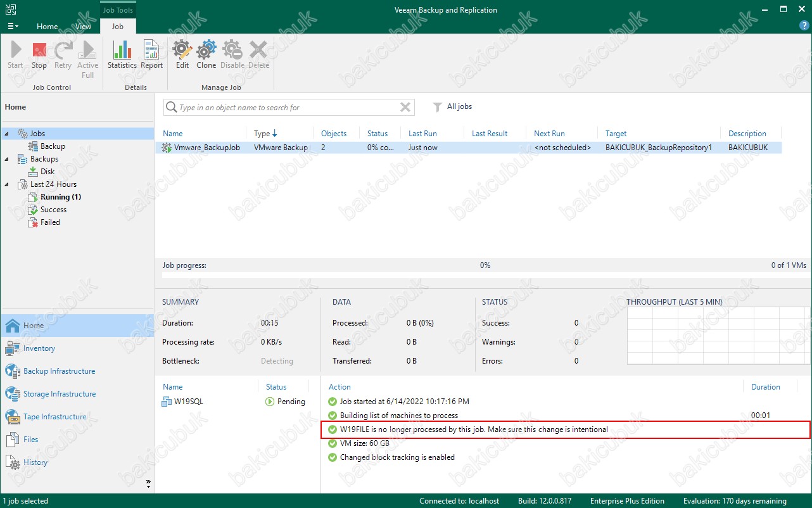812x508 pixels.
Task: Select the Job ribbon tab
Action: (118, 27)
